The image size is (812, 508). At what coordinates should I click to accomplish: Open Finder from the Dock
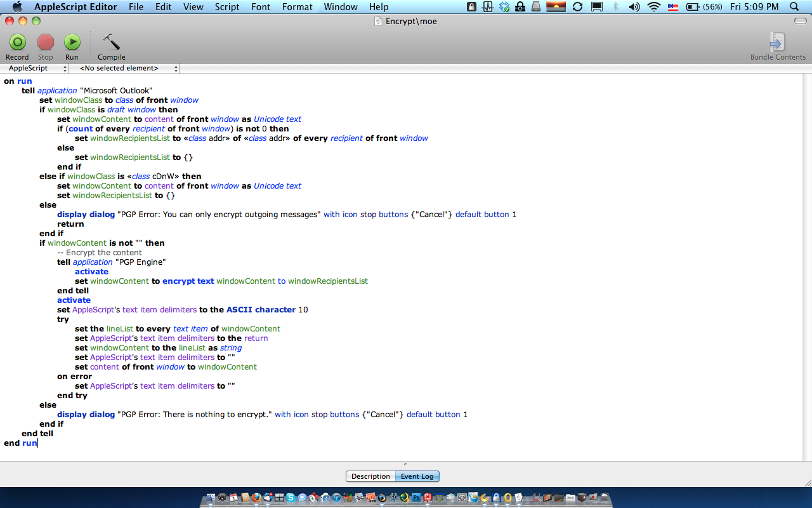coord(211,497)
